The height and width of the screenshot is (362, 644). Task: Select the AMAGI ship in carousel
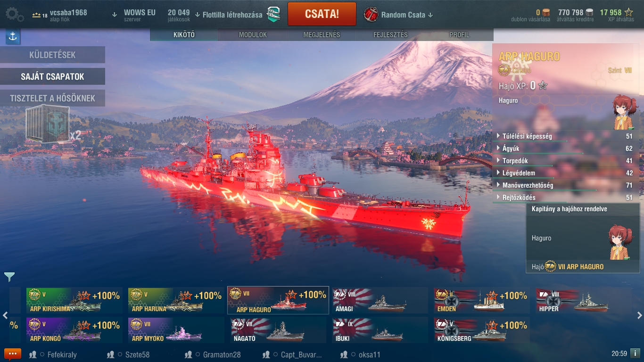click(x=380, y=300)
